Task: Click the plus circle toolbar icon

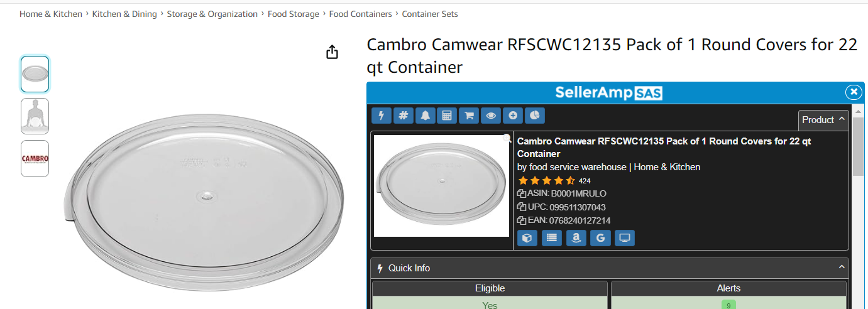Action: pos(513,116)
